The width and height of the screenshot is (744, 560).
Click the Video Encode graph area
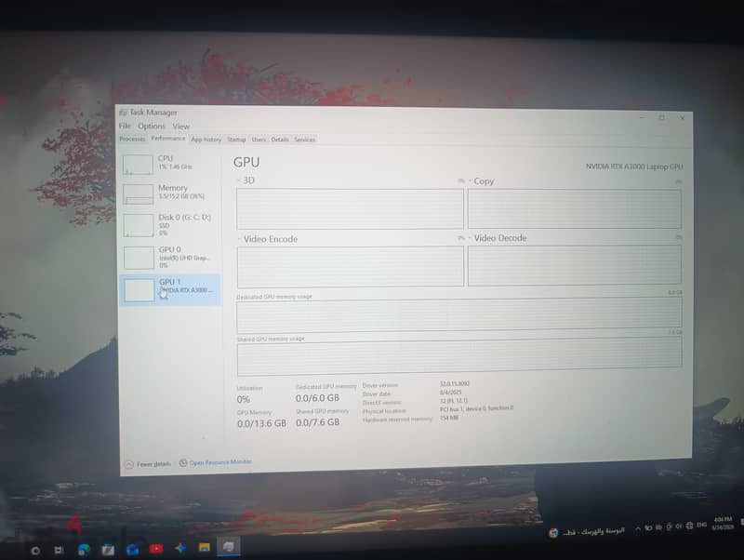tap(351, 267)
